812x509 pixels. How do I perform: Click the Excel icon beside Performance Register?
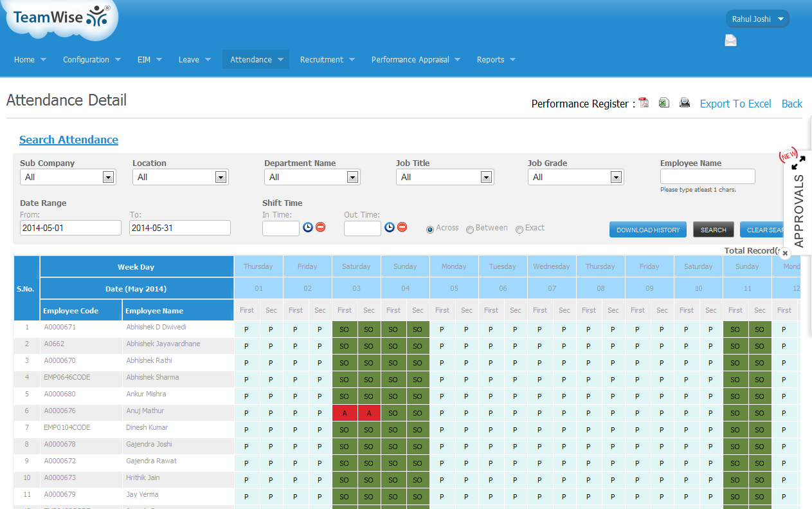[664, 103]
